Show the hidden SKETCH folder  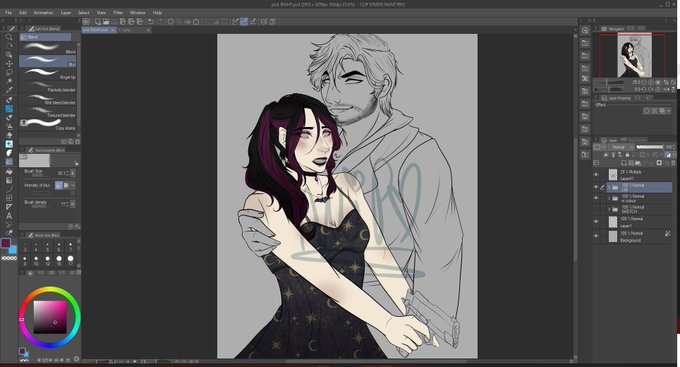pyautogui.click(x=596, y=210)
